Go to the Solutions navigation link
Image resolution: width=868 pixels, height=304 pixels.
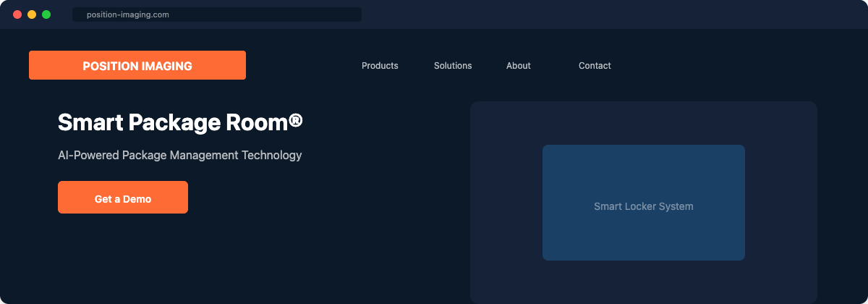point(453,66)
